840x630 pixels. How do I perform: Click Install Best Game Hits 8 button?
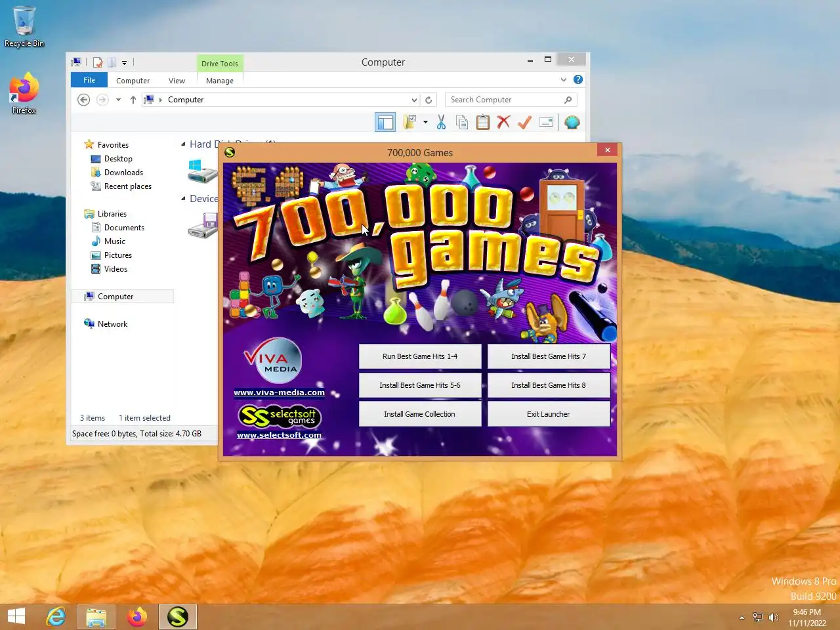coord(549,385)
